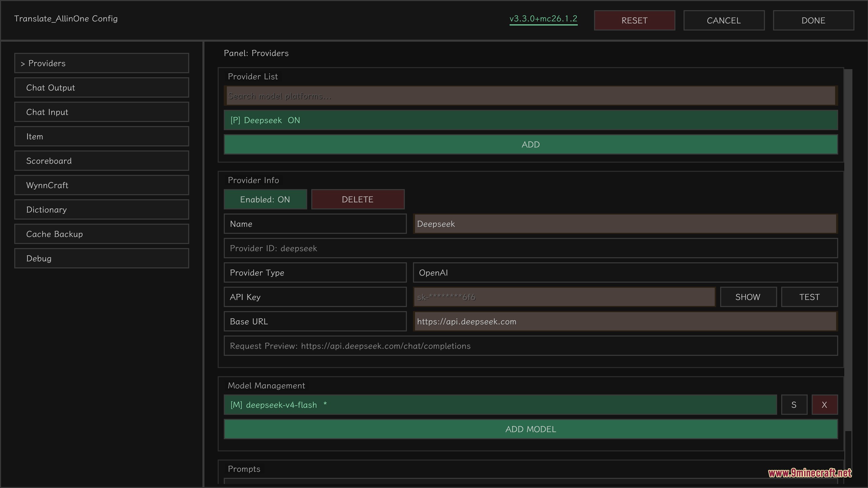Open the v3.3.0+mc26.1.2 version link
Screen dimensions: 868x488
coord(544,19)
